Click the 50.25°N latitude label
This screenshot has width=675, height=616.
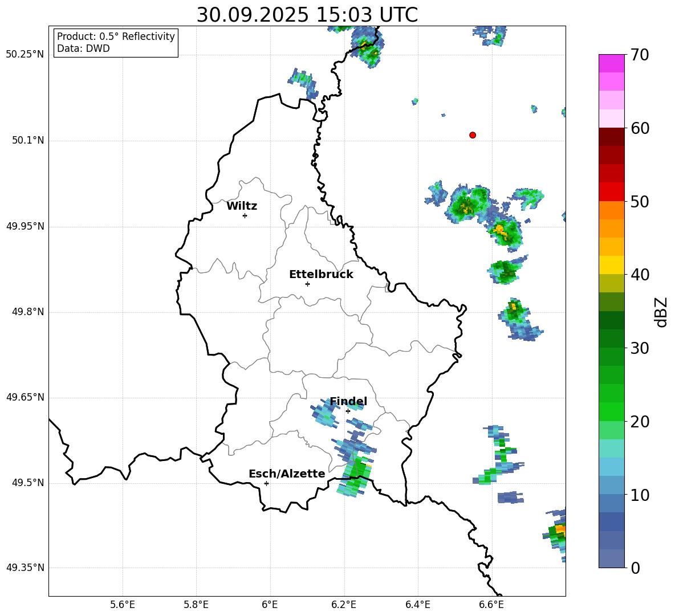tap(25, 55)
